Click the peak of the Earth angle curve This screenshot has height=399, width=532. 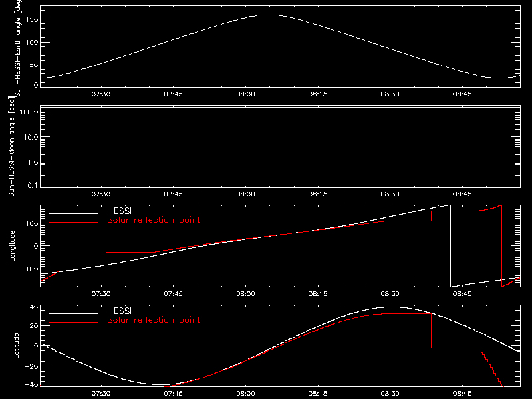tap(269, 15)
